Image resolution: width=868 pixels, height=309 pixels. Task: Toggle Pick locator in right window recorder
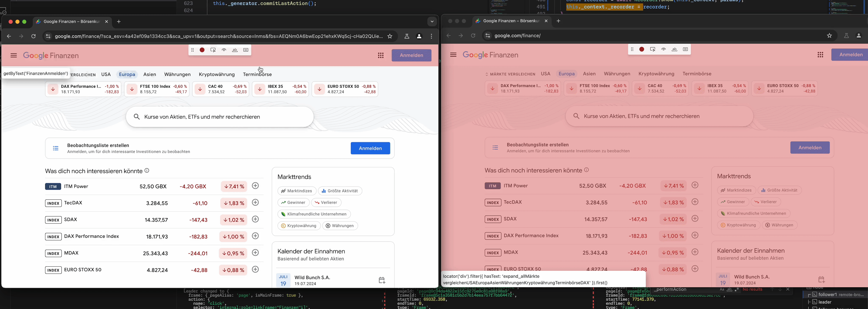(653, 49)
